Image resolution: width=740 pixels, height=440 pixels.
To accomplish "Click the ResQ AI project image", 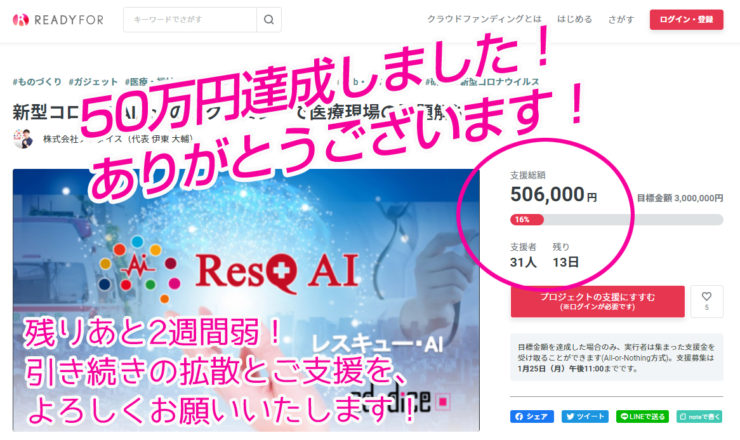I will (246, 300).
